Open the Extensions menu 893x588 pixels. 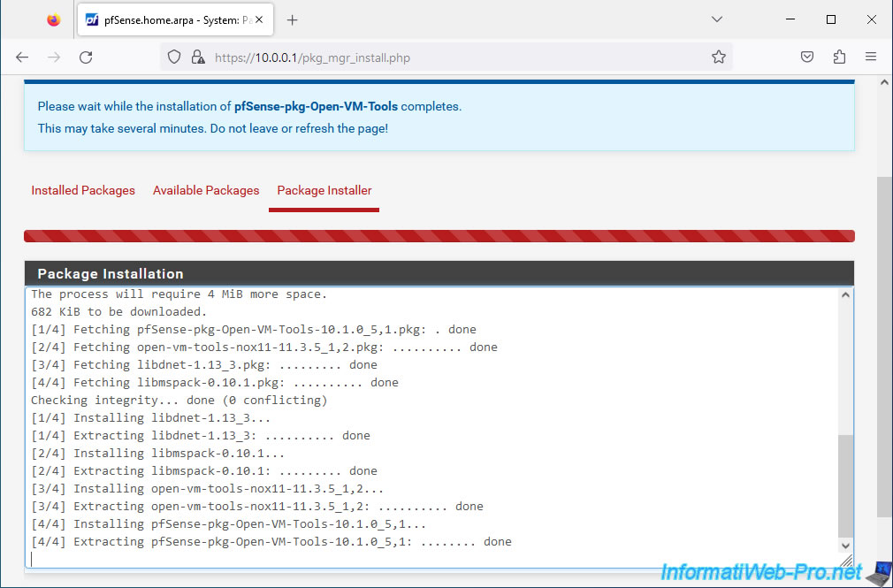coord(839,57)
